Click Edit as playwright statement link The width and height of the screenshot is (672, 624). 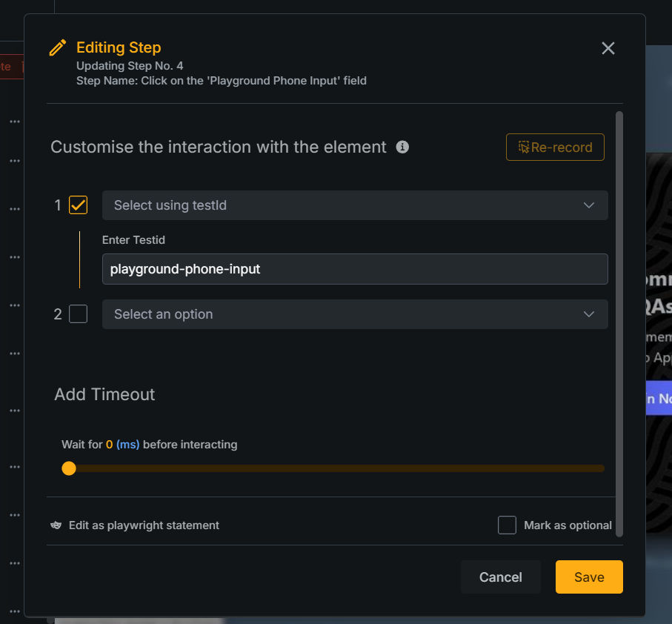point(144,525)
